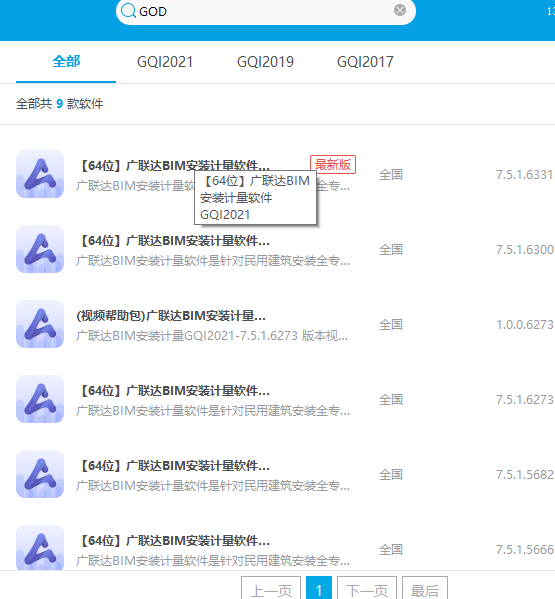Open the GQI2017 tab
Screen dimensions: 555x599
pos(365,62)
